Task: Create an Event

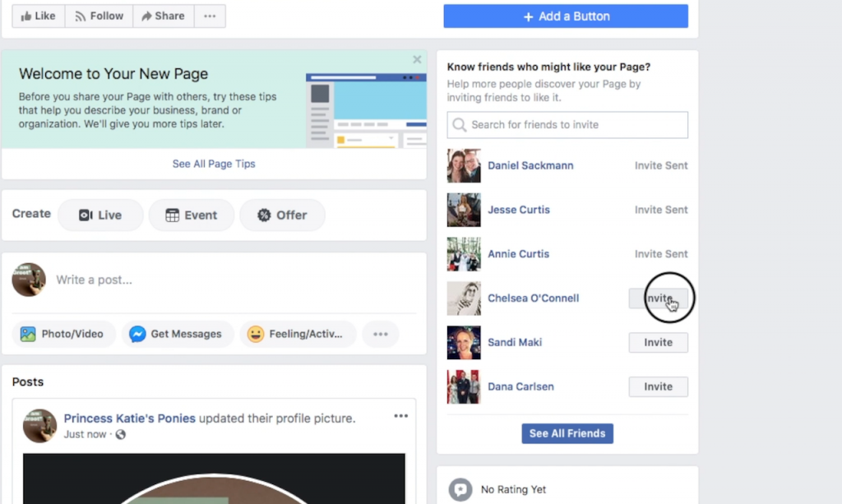Action: coord(191,215)
